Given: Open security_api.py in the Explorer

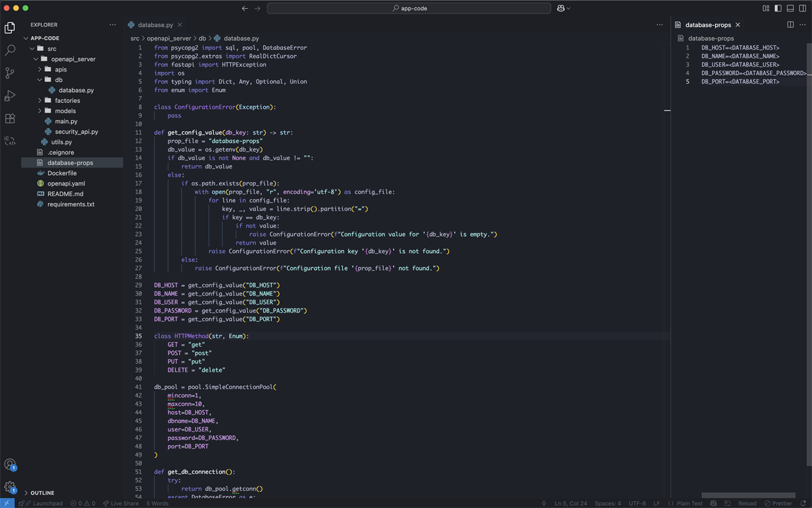Looking at the screenshot, I should (x=76, y=132).
